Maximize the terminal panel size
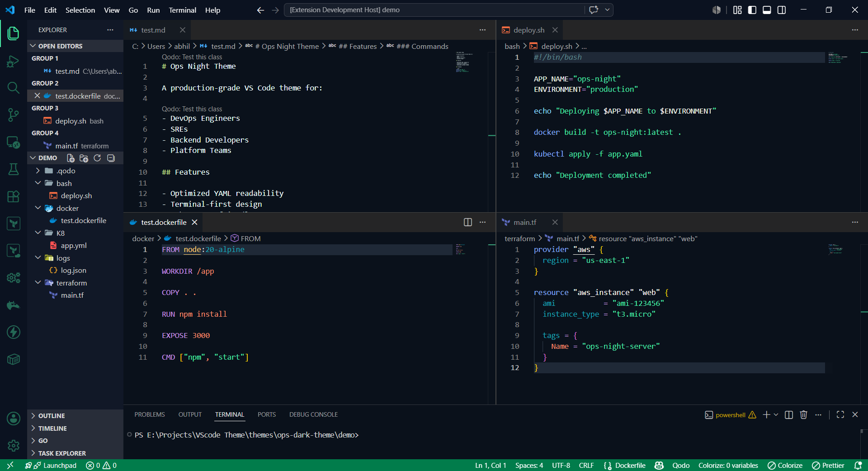 (840, 414)
